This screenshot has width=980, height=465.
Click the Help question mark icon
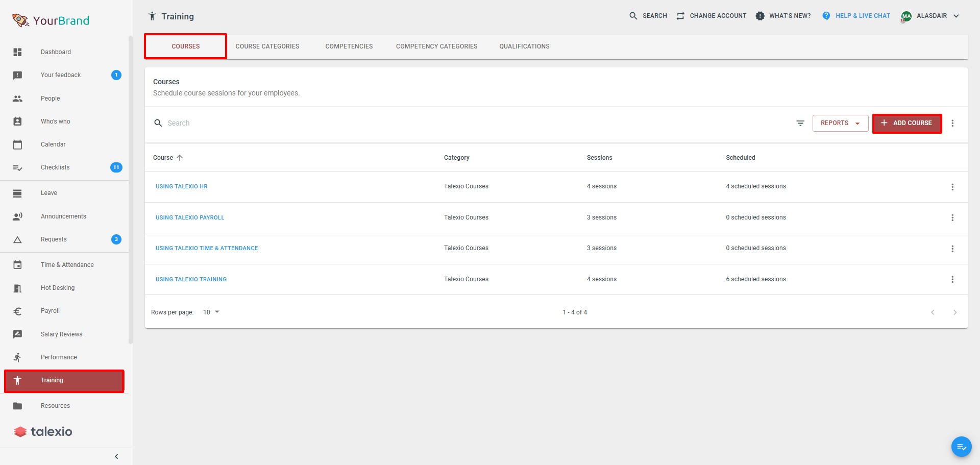tap(826, 16)
